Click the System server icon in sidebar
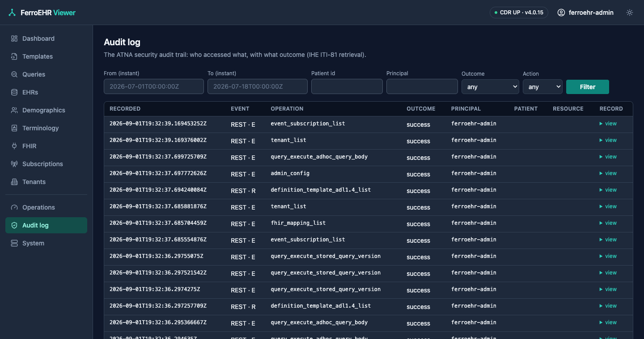The image size is (644, 339). tap(14, 243)
